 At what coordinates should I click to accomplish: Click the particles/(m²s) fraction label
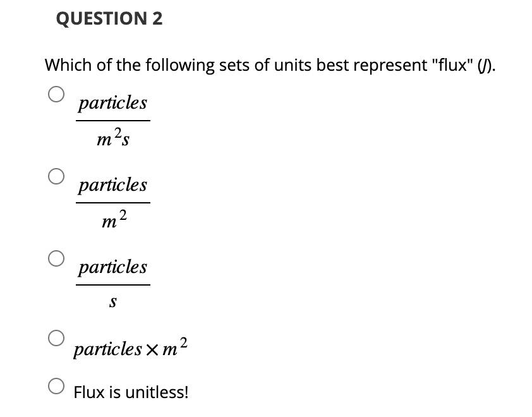[x=112, y=119]
